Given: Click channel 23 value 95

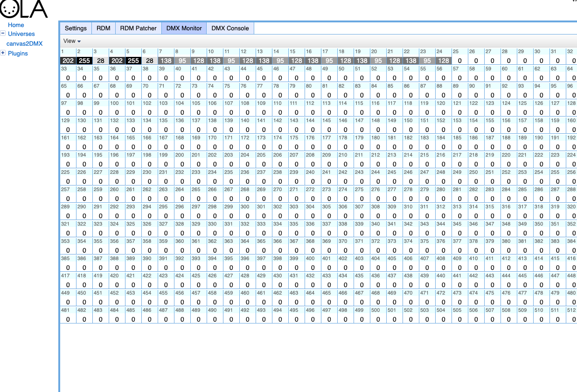Looking at the screenshot, I should 427,61.
